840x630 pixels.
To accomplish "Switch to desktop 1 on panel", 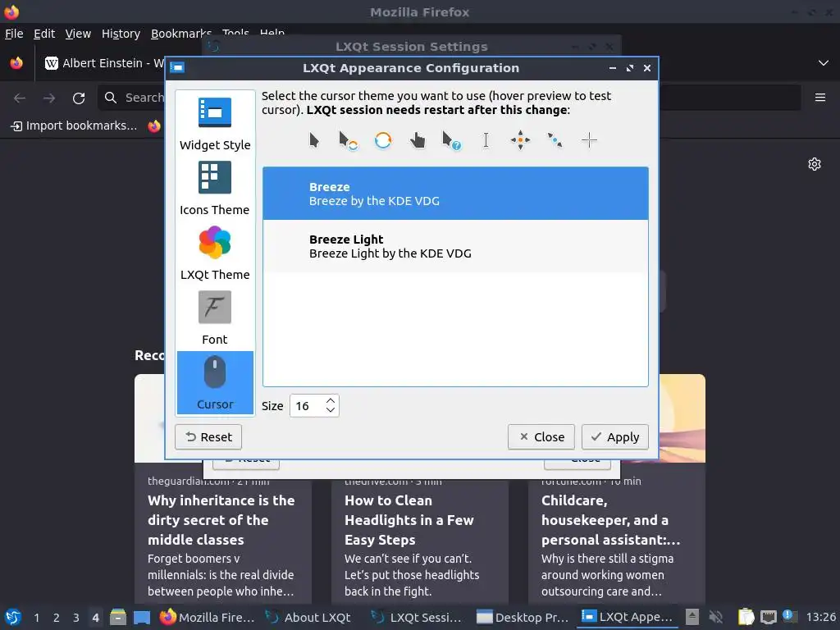I will [36, 618].
